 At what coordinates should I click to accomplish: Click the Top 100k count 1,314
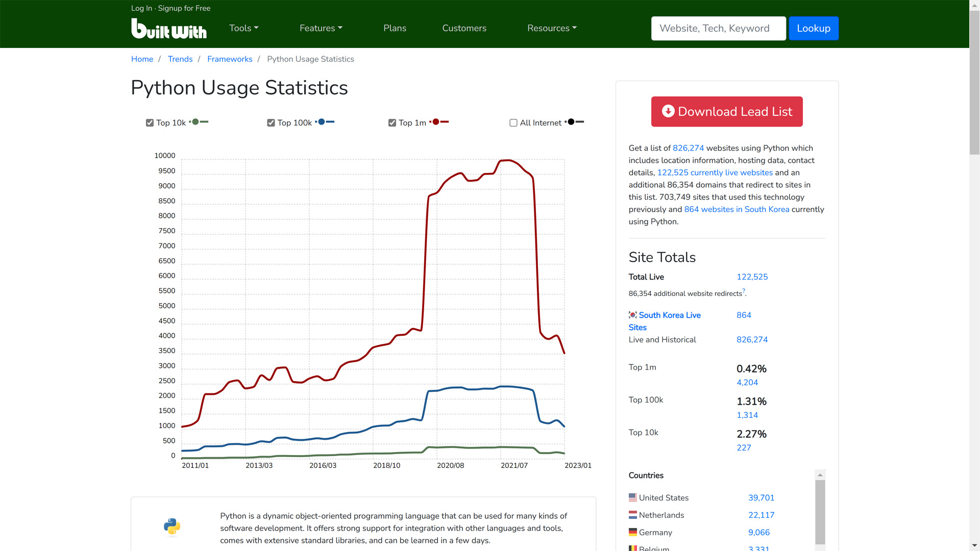[x=747, y=415]
